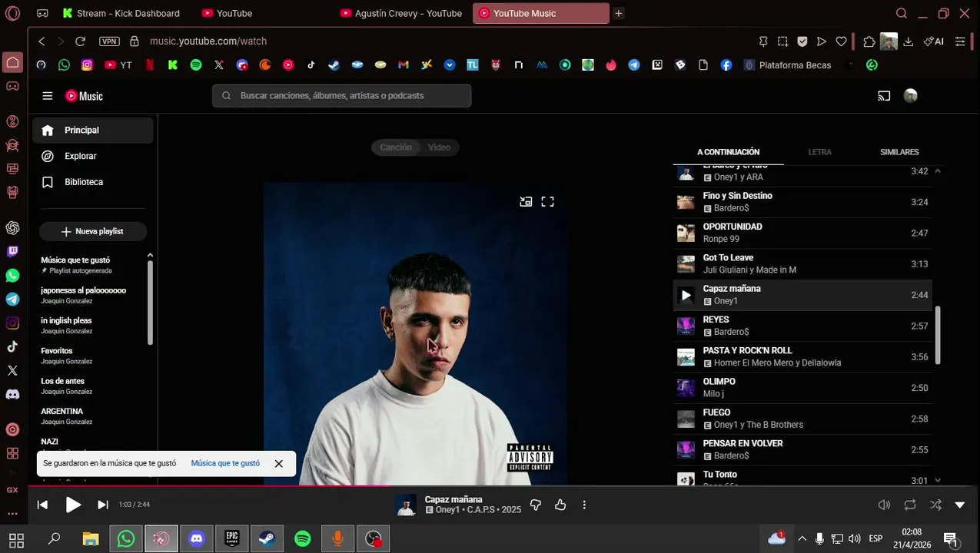980x553 pixels.
Task: Play PASTA Y ROCK'N ROLL from the queue
Action: point(803,356)
